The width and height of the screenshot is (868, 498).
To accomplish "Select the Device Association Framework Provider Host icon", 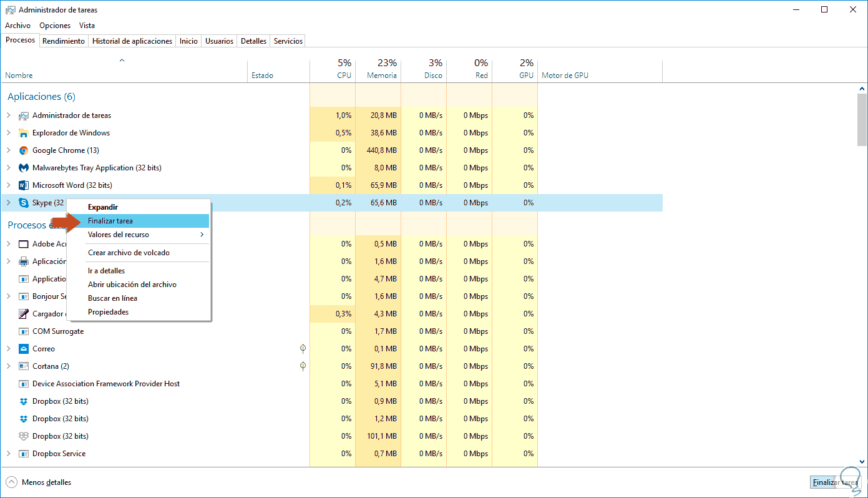I will [24, 384].
